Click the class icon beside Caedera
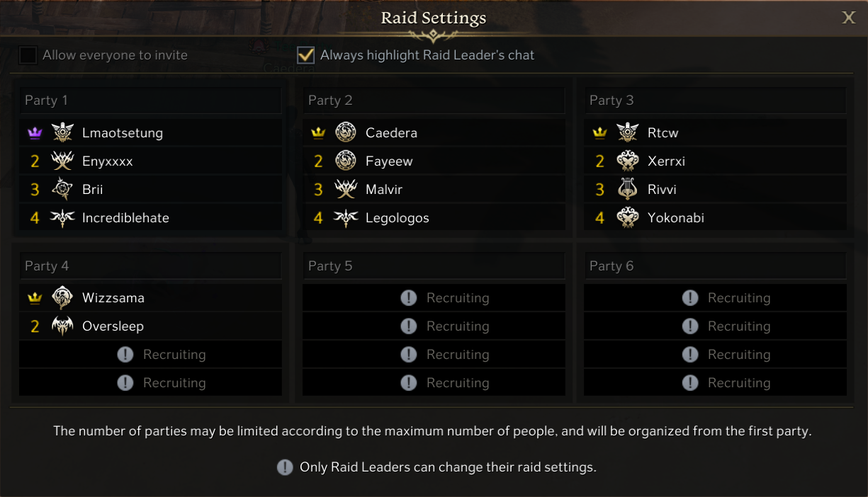 click(345, 133)
